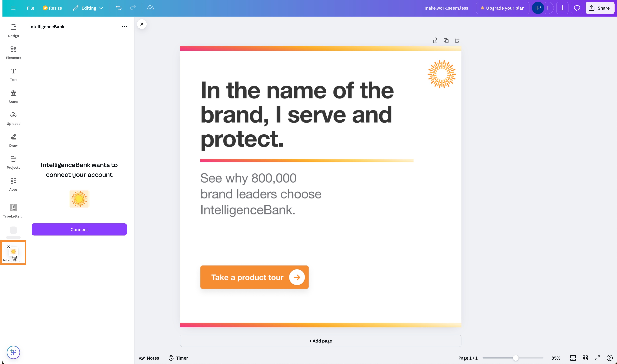Viewport: 617px width, 364px height.
Task: Click the undo arrow
Action: (119, 8)
